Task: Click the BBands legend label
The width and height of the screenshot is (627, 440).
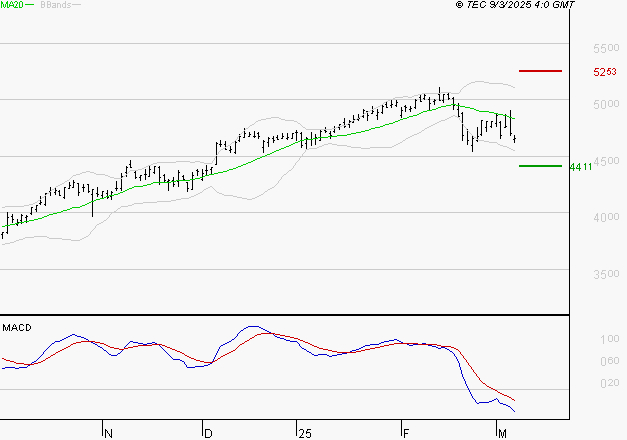Action: point(56,5)
